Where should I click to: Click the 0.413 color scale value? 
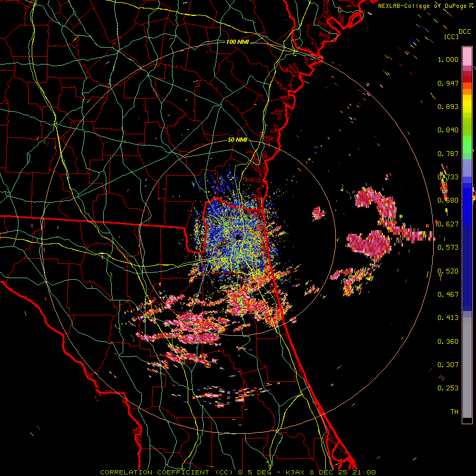448,317
